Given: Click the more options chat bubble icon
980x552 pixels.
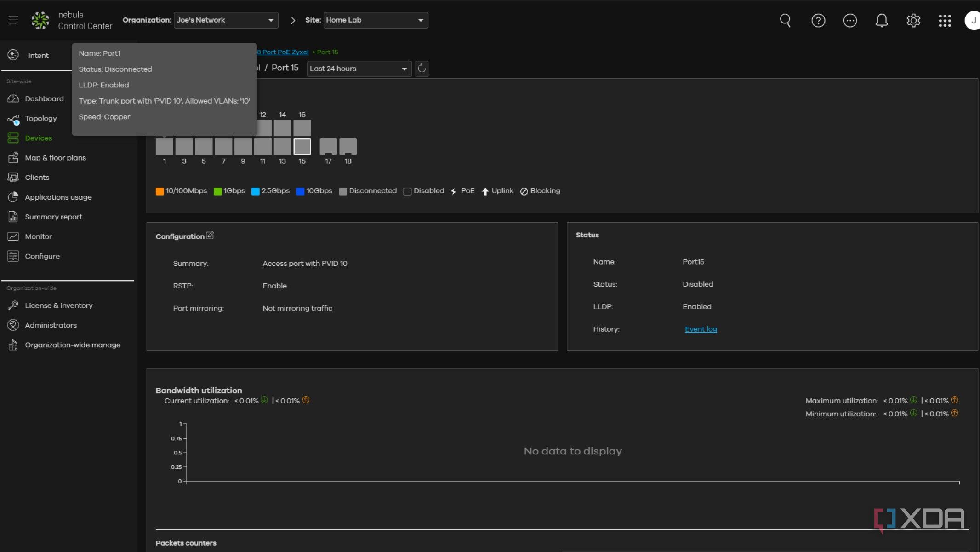Looking at the screenshot, I should pos(850,20).
